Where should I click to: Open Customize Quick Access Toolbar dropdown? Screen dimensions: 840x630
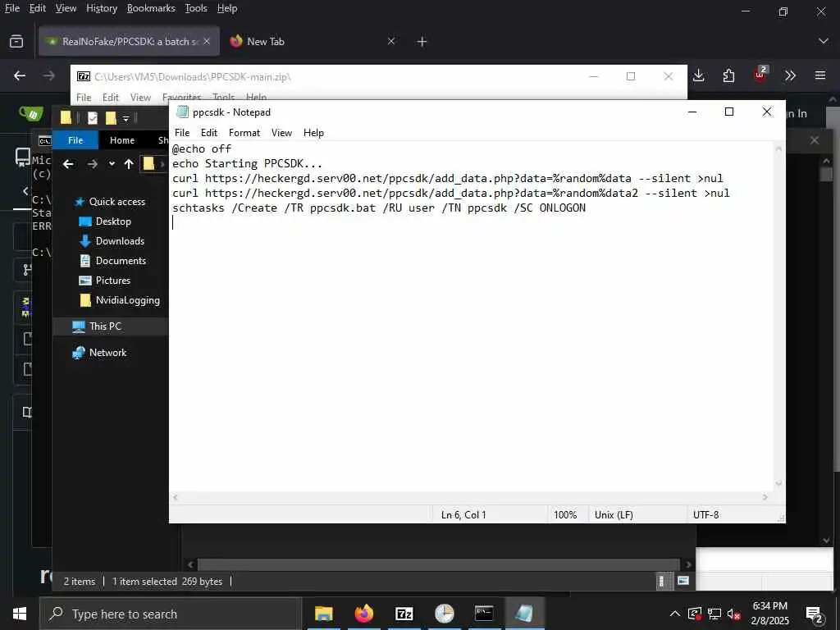tap(126, 118)
